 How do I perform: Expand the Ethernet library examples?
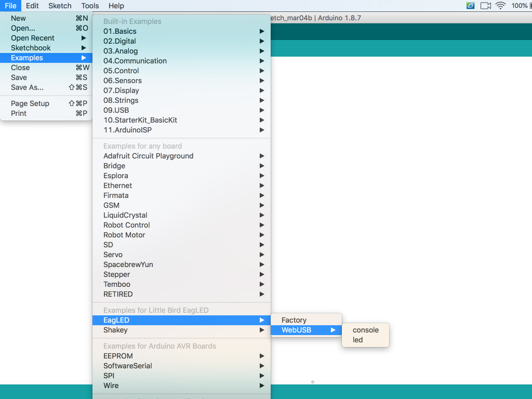point(181,185)
